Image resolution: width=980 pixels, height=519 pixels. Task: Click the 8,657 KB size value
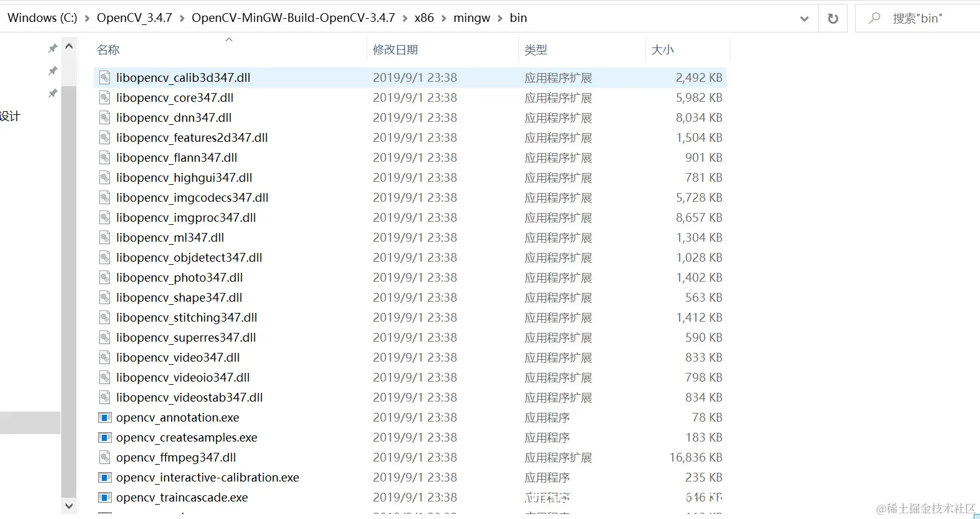pyautogui.click(x=699, y=217)
